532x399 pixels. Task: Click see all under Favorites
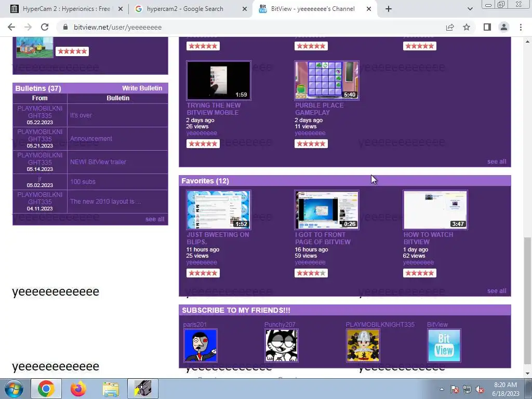497,291
